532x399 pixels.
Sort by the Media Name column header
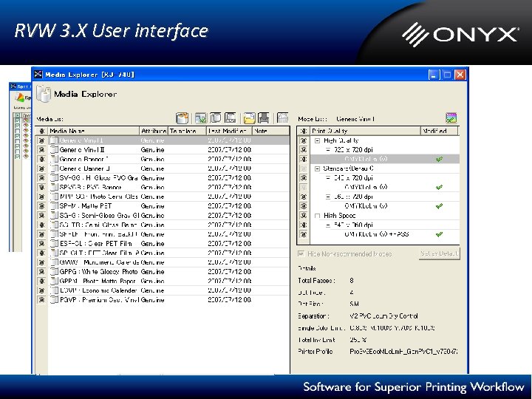[x=93, y=131]
